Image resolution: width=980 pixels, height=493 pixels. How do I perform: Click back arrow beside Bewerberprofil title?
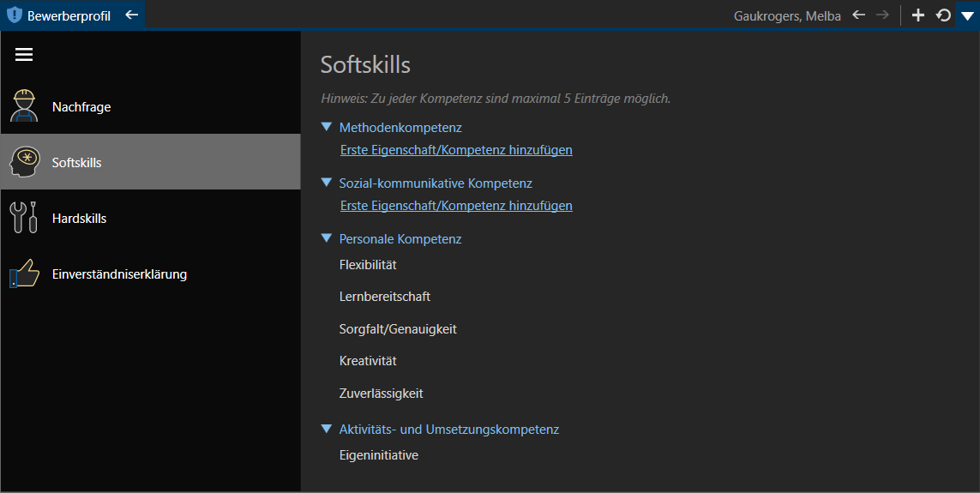[x=131, y=15]
